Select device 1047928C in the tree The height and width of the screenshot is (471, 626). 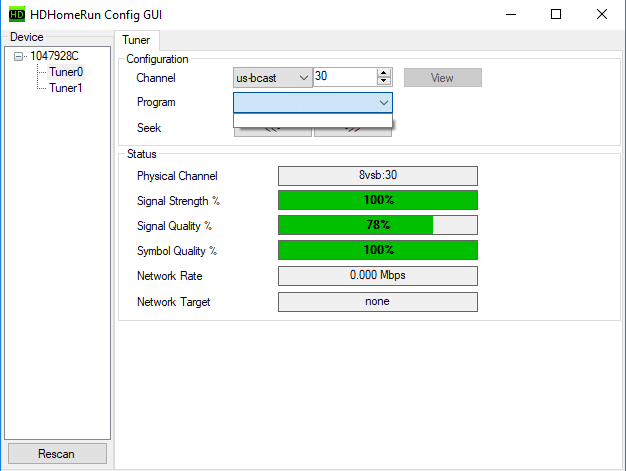coord(54,56)
